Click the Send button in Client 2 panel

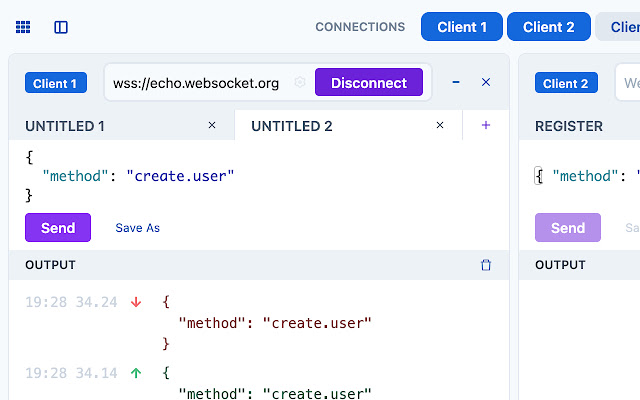[567, 228]
